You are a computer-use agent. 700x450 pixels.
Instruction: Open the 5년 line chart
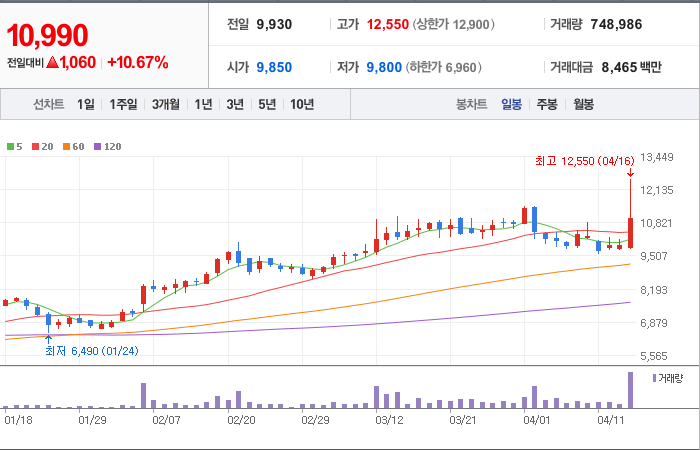(267, 104)
